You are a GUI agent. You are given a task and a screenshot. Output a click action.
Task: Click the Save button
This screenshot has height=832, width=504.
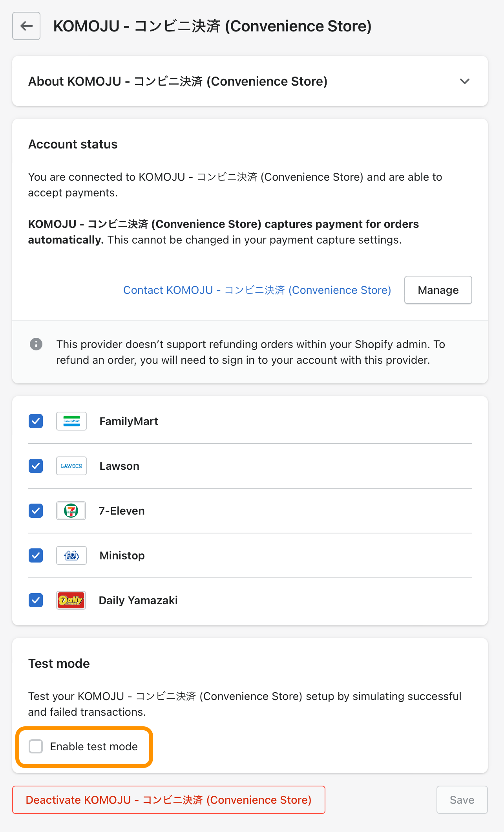pyautogui.click(x=462, y=800)
